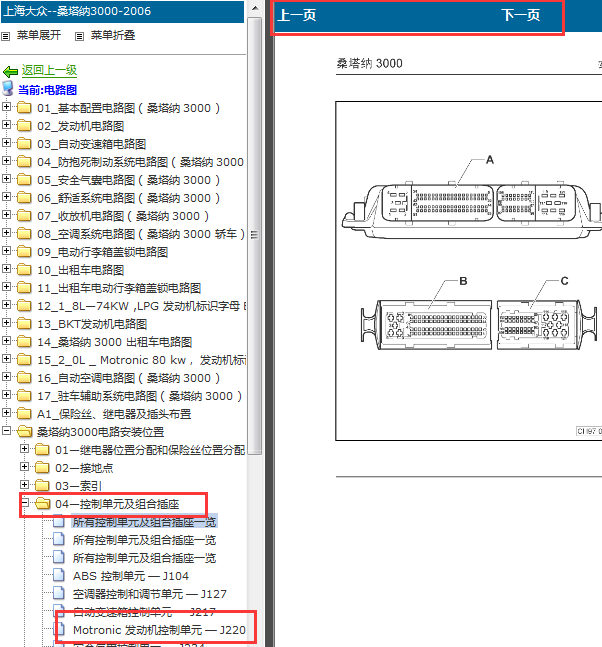Open the 空调器控制和调节单元 — J127 page
602x647 pixels.
tap(150, 594)
